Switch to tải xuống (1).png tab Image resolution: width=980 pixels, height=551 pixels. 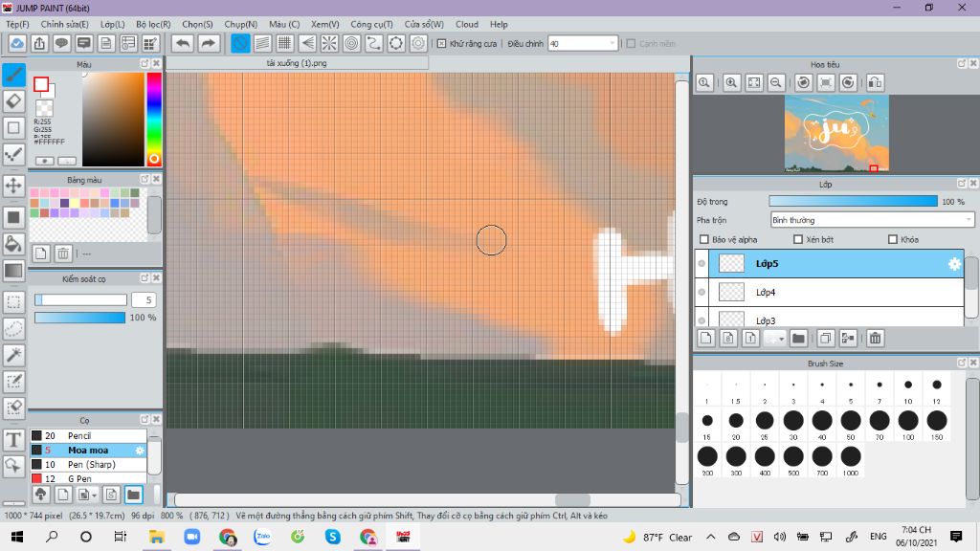tap(297, 63)
